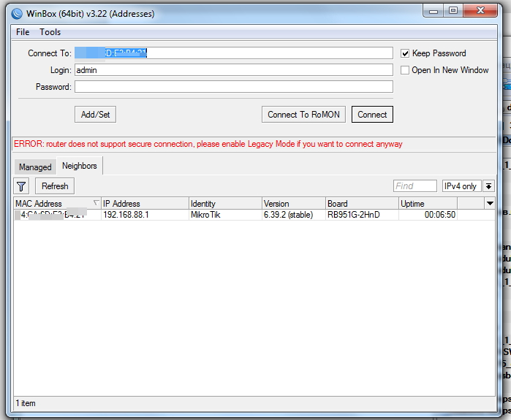
Task: Expand the column chooser dropdown arrow
Action: pos(490,204)
